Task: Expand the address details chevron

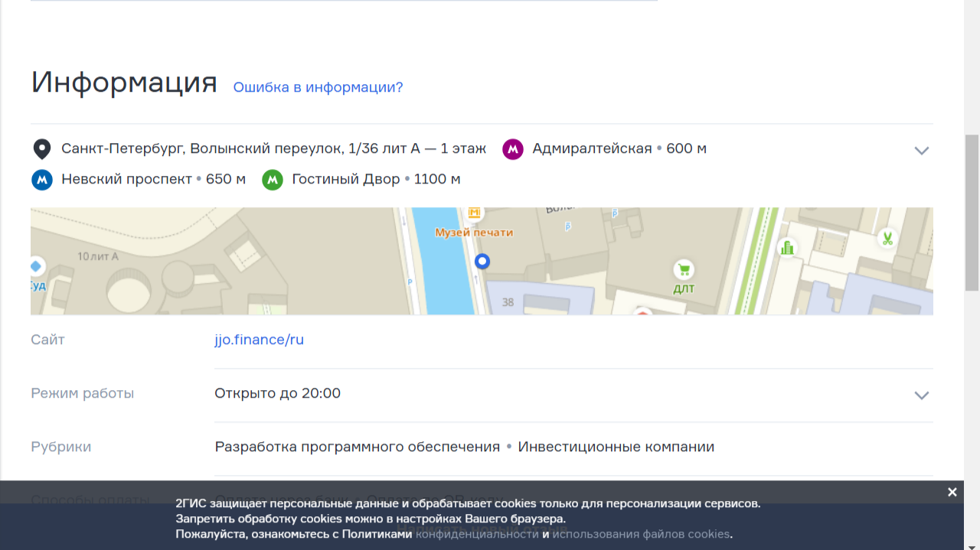Action: point(921,151)
